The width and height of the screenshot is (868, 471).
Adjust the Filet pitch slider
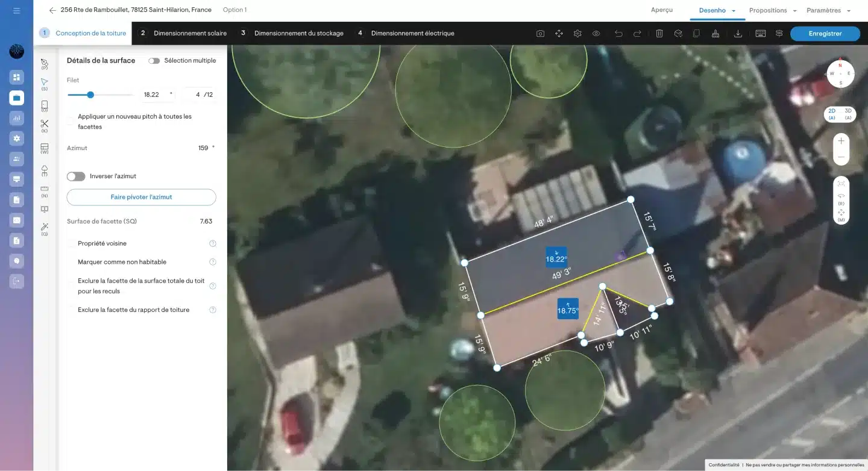90,95
